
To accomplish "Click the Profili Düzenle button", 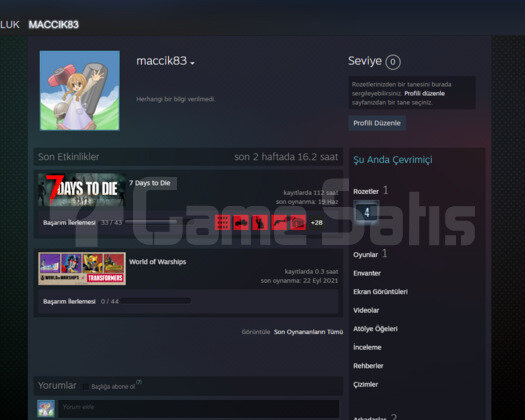I will pyautogui.click(x=377, y=123).
